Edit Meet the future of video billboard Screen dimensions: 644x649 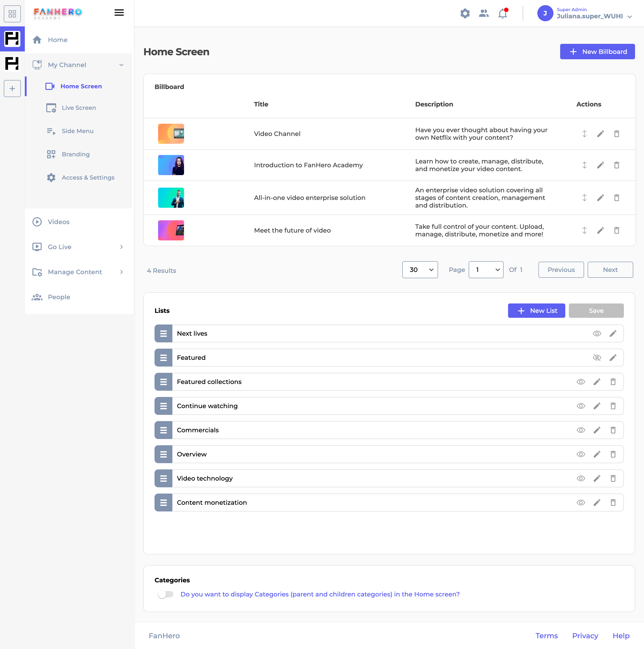coord(600,230)
